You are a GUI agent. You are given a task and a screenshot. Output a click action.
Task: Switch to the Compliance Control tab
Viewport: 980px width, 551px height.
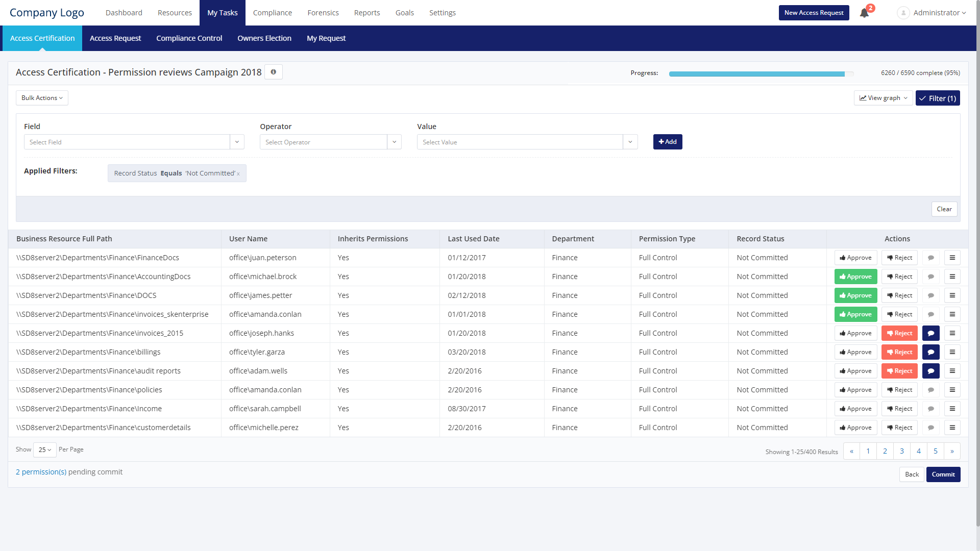(189, 38)
